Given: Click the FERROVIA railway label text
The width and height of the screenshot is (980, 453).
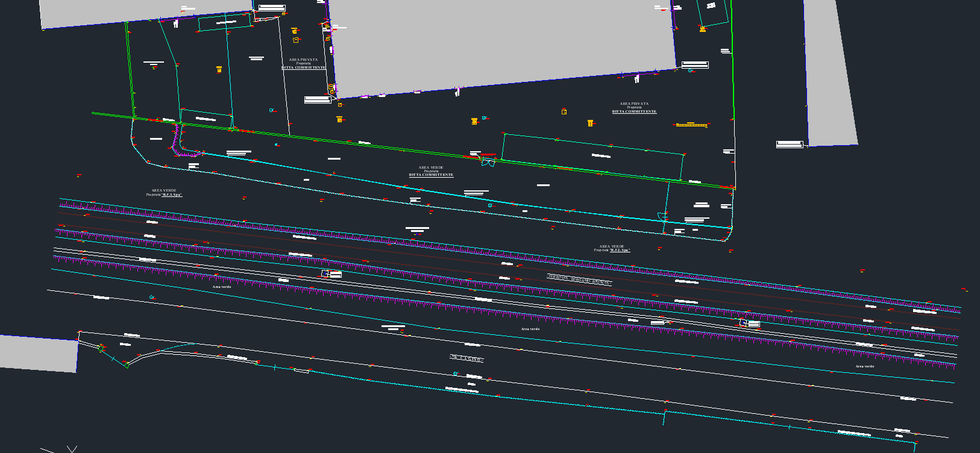Looking at the screenshot, I should 579,279.
